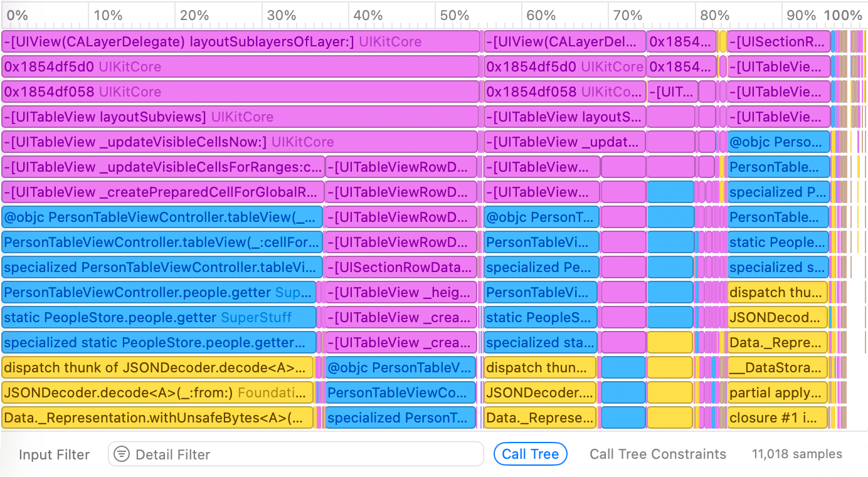Viewport: 868px width, 477px height.
Task: Open the Call Tree options button
Action: pyautogui.click(x=530, y=454)
